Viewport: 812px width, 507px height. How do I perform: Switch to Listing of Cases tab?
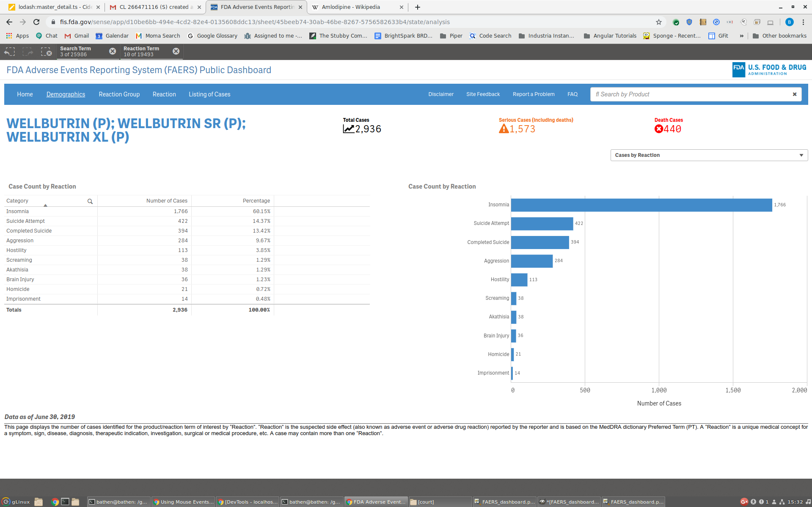[x=209, y=94]
